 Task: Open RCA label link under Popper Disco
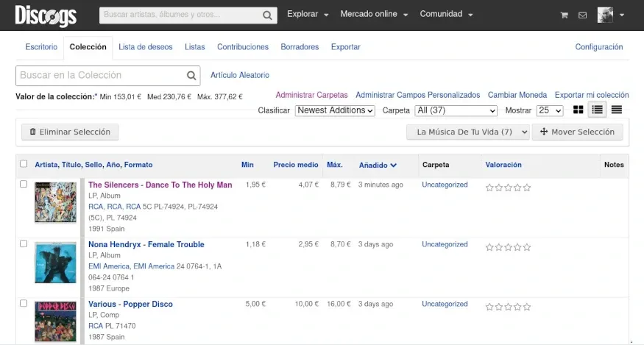96,326
